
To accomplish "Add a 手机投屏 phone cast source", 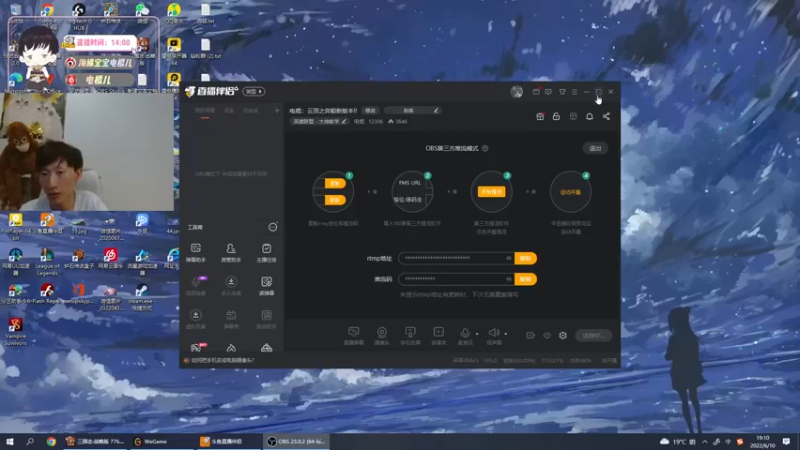I will point(410,336).
